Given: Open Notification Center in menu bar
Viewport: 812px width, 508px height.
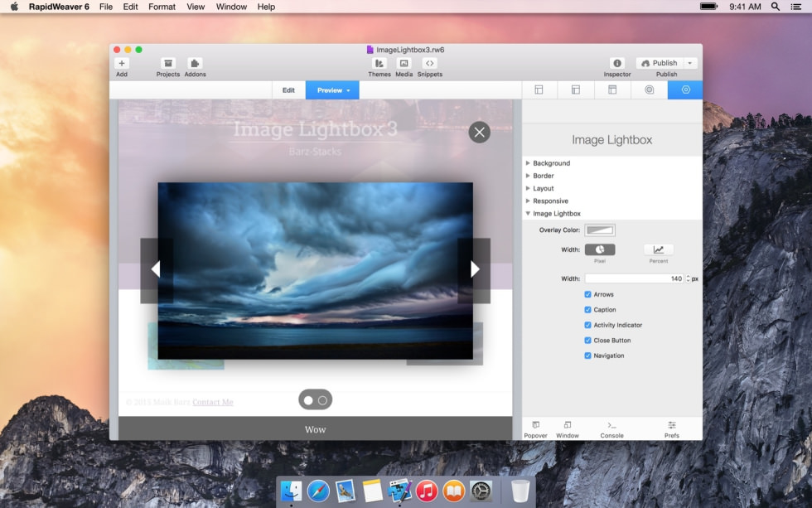Looking at the screenshot, I should pyautogui.click(x=796, y=7).
